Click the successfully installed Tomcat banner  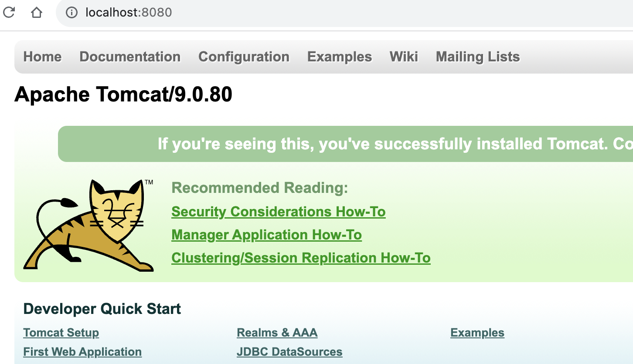[345, 144]
